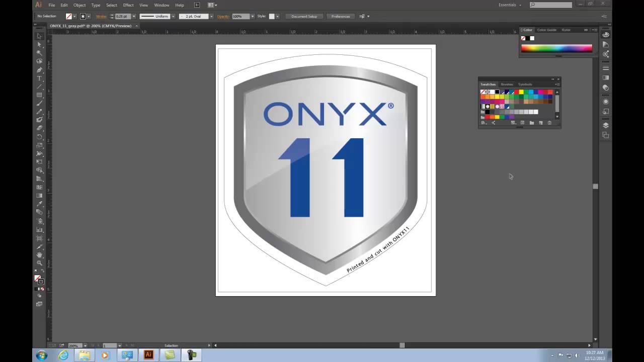Close the ONYX_11_gray.pdf document tab

pyautogui.click(x=135, y=26)
